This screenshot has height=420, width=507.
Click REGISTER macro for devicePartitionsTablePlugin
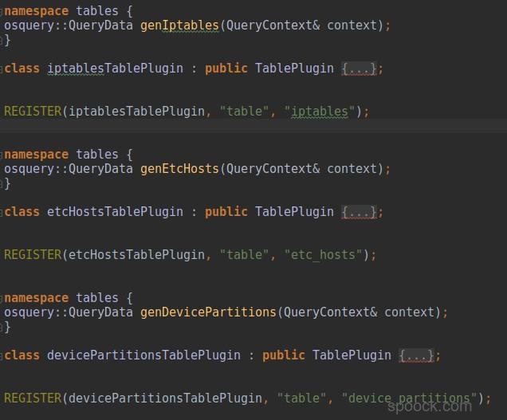point(33,398)
